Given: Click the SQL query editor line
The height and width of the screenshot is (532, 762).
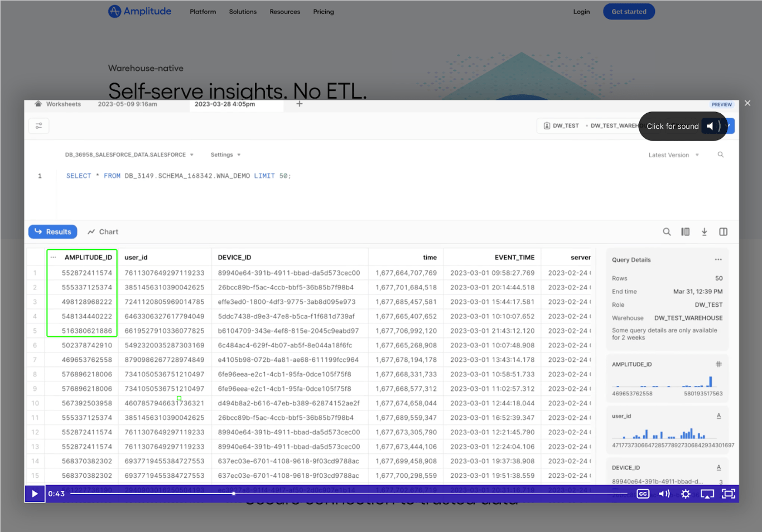Looking at the screenshot, I should point(179,176).
